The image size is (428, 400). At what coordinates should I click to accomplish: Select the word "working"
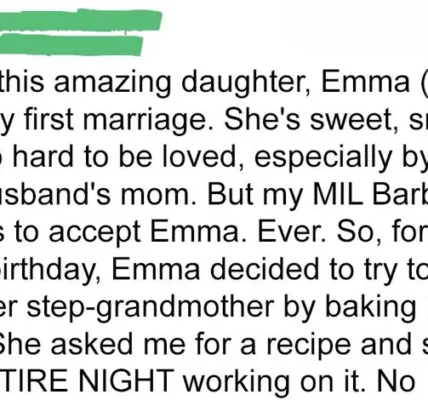(237, 381)
